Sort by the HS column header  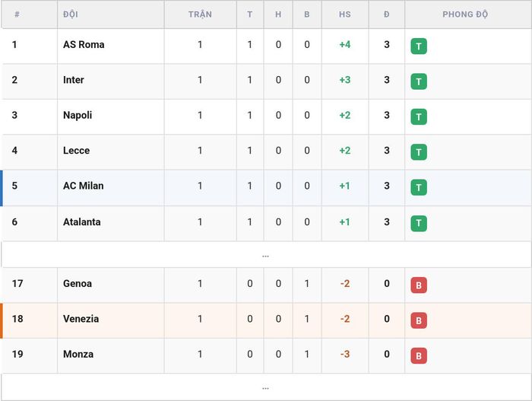[345, 14]
